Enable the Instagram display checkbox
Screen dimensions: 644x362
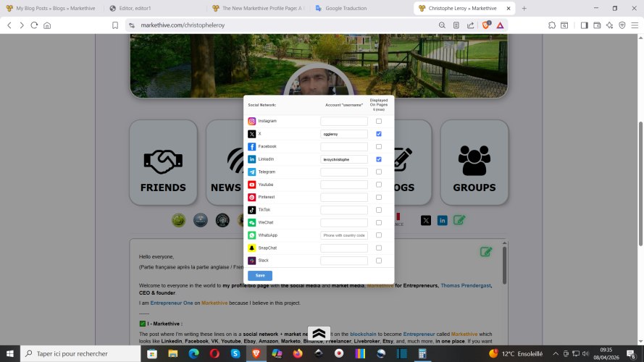pyautogui.click(x=379, y=122)
